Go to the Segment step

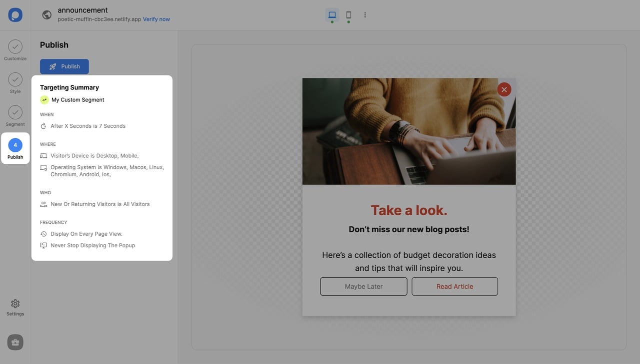[x=15, y=116]
